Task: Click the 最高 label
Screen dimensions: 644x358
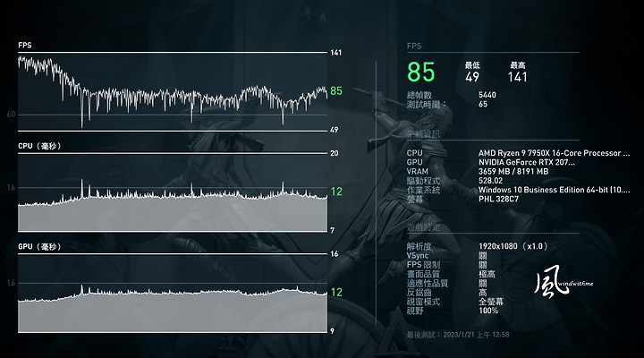Action: tap(518, 65)
